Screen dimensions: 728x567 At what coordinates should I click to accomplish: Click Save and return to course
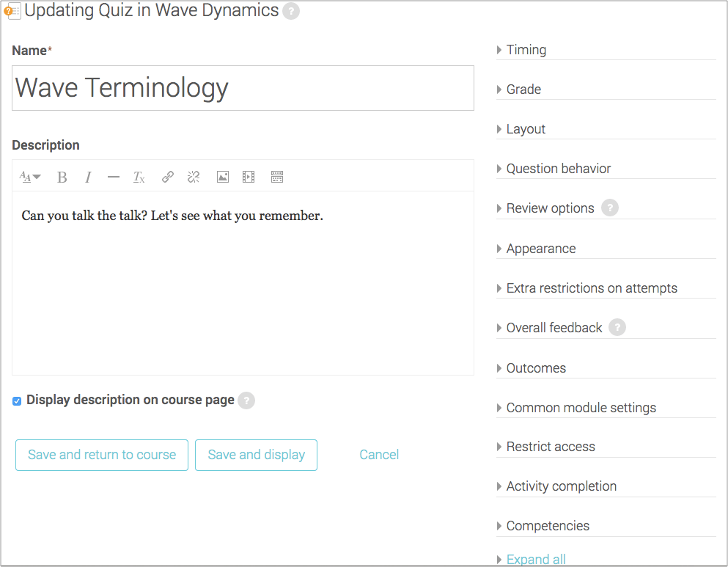click(101, 455)
